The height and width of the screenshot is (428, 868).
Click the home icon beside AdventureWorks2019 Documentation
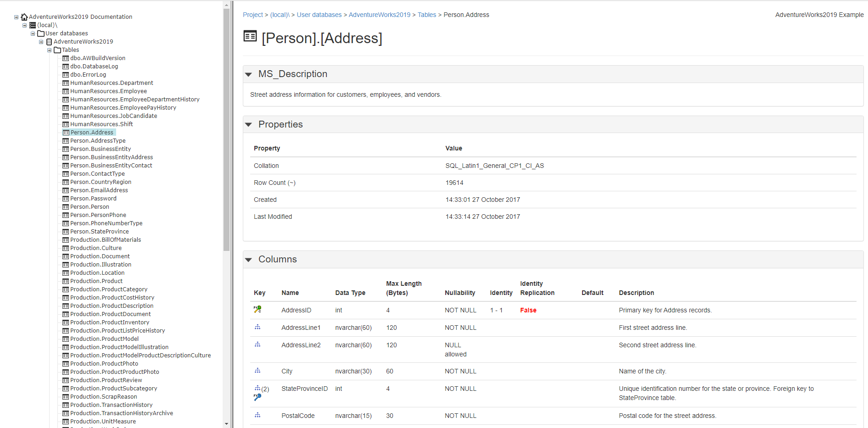[x=24, y=17]
